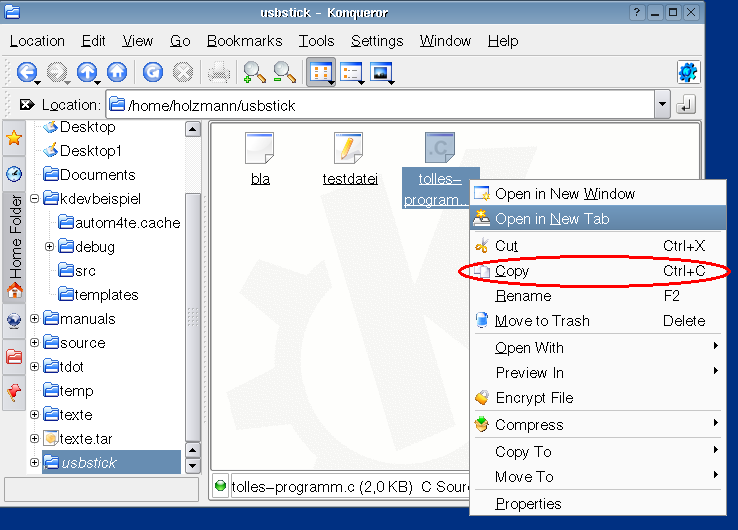Select the autom4te.cache folder in tree
Image resolution: width=738 pixels, height=530 pixels.
[x=119, y=223]
